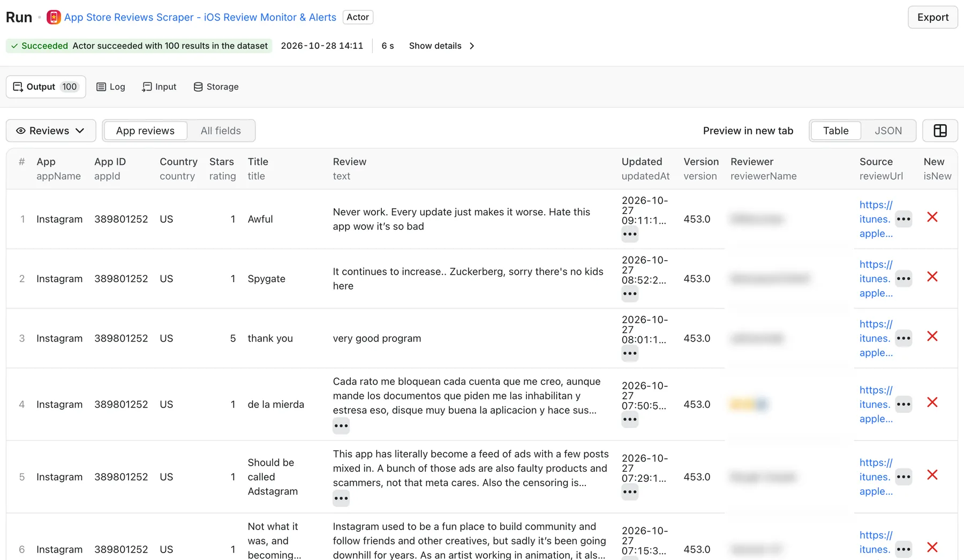Expand truncated updated date in Awful row
Image resolution: width=964 pixels, height=560 pixels.
pos(630,234)
